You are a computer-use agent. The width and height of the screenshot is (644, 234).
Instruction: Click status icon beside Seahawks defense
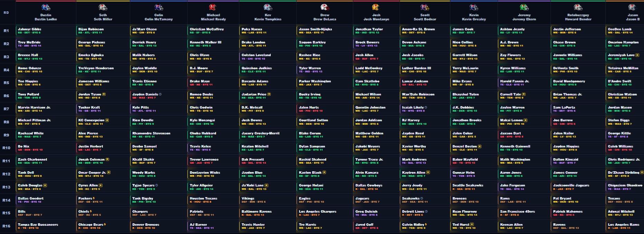pos(422,199)
